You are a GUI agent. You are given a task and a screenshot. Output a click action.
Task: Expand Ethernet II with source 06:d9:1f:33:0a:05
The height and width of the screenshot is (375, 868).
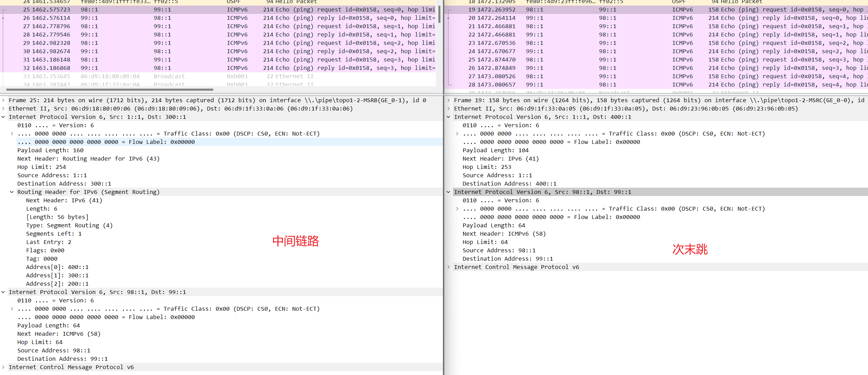click(448, 109)
